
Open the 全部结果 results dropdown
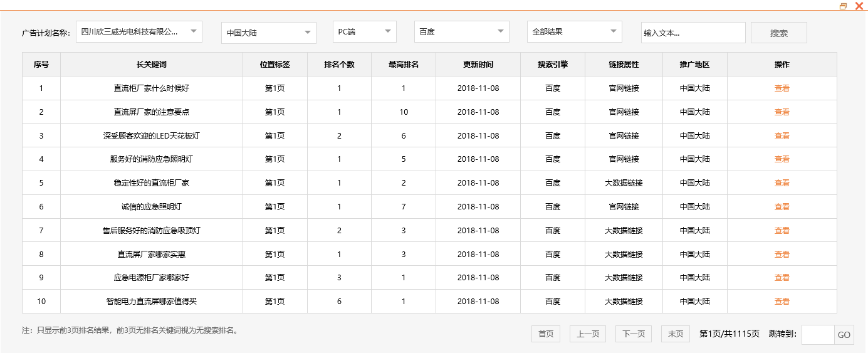click(x=575, y=31)
